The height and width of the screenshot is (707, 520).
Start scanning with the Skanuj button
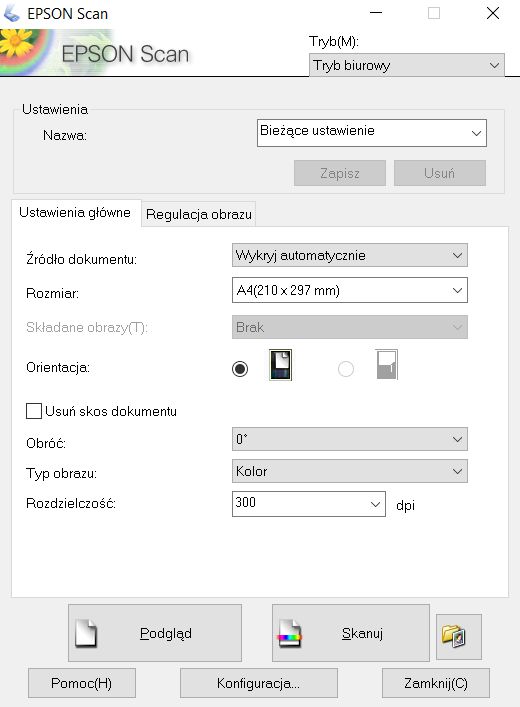[x=350, y=633]
